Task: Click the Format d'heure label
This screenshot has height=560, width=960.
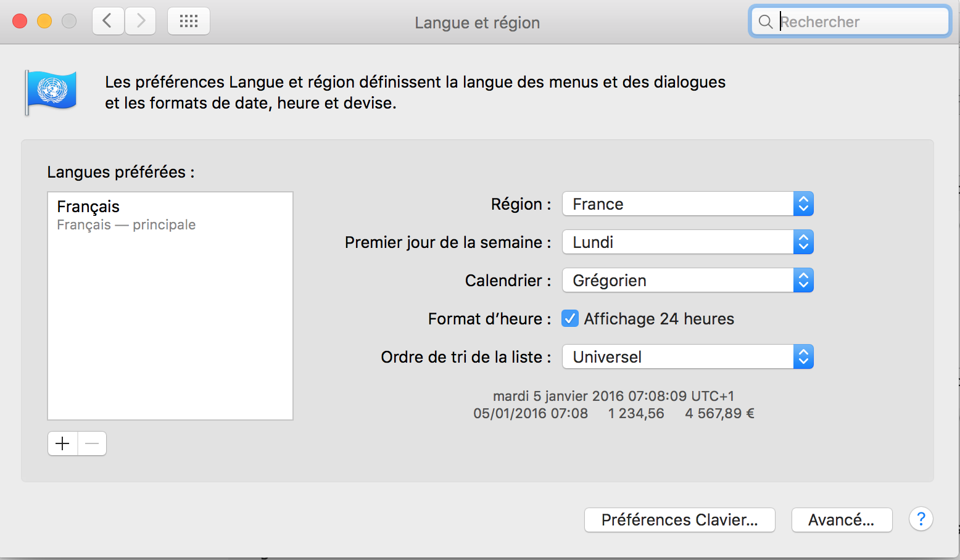Action: [489, 319]
